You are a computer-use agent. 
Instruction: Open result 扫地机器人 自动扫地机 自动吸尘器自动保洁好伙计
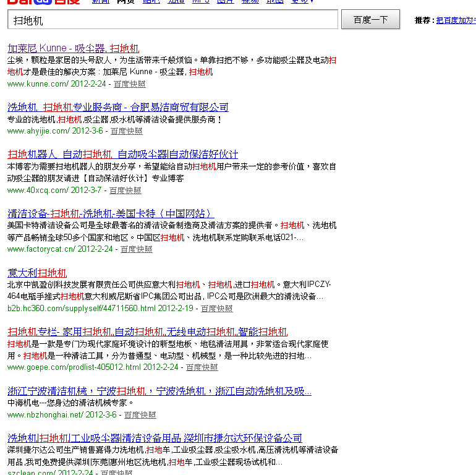click(122, 154)
